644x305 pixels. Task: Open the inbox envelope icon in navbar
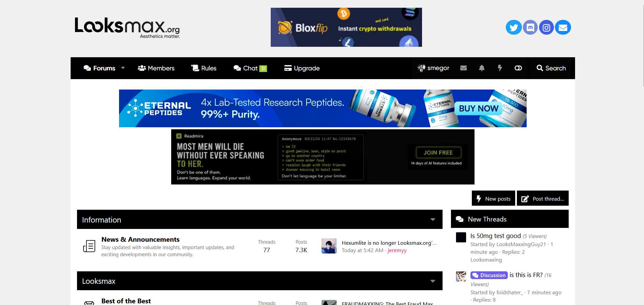coord(463,68)
